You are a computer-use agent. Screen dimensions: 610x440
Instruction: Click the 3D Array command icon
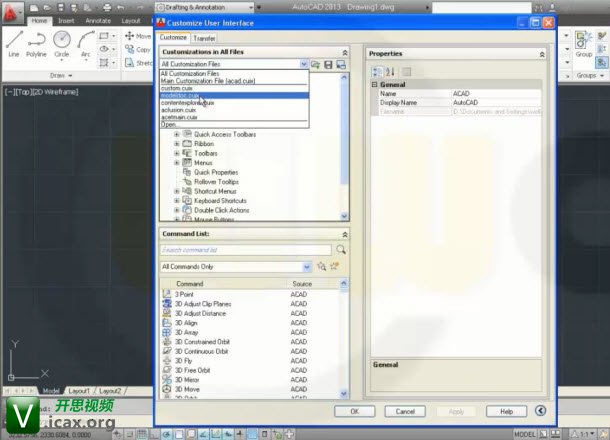(x=167, y=332)
